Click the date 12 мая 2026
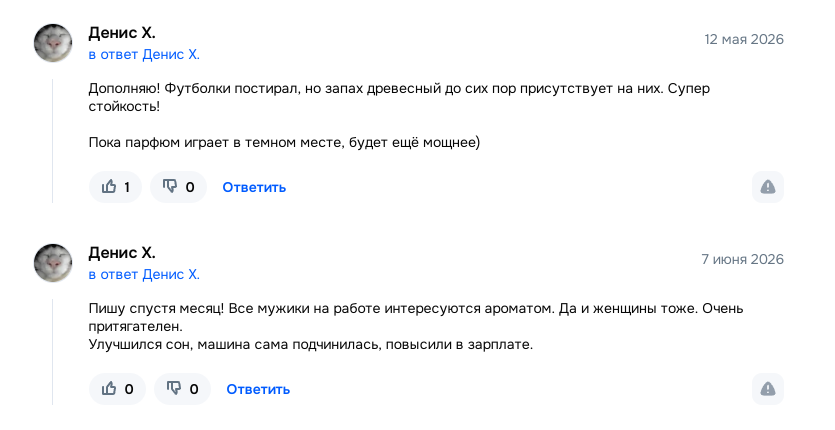This screenshot has height=430, width=835. click(744, 39)
